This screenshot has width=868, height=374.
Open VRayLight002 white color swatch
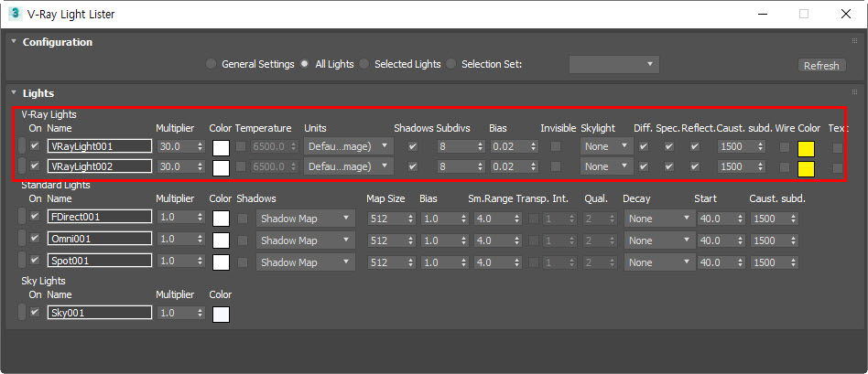(221, 167)
